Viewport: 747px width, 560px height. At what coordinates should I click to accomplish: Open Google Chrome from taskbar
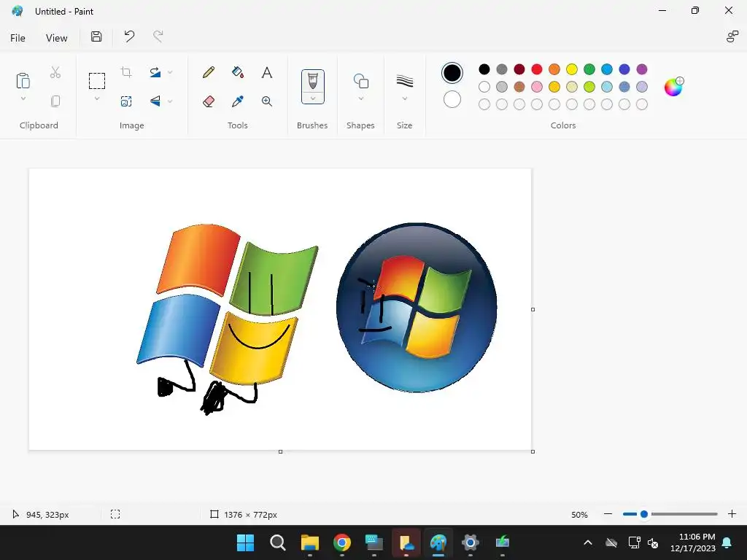(x=341, y=542)
